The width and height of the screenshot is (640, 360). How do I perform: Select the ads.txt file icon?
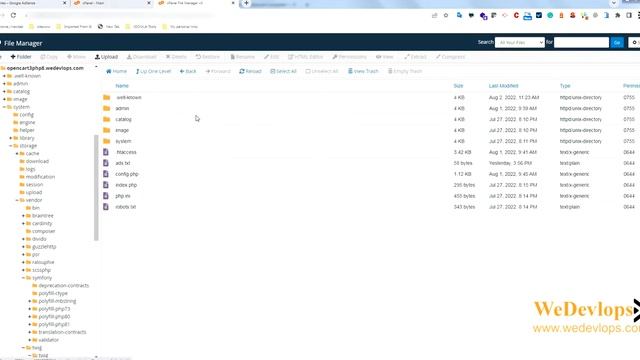tap(106, 163)
